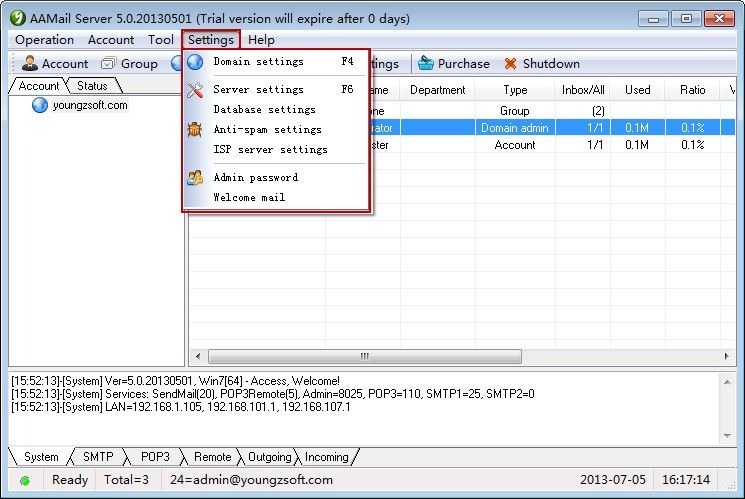Switch to the System log tab

click(41, 457)
